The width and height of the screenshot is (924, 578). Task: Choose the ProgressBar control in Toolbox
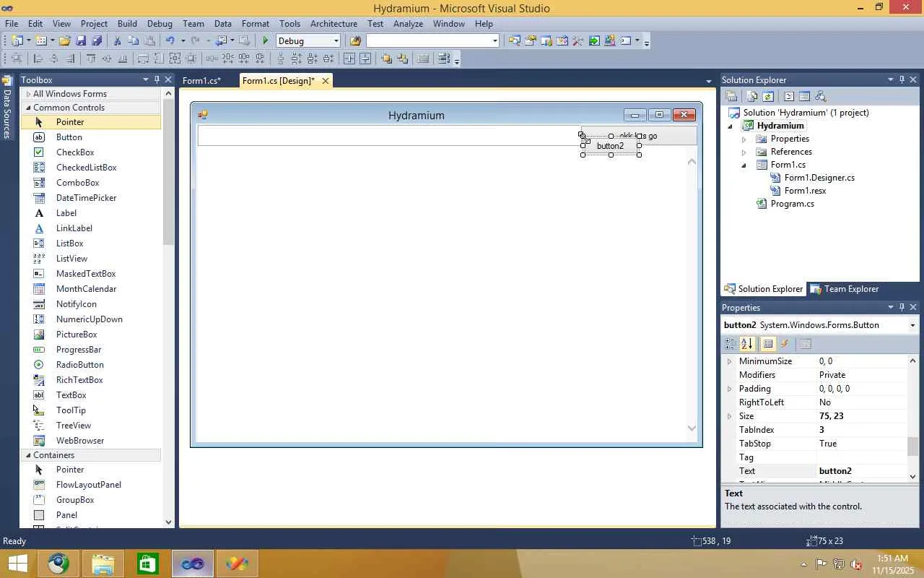coord(90,350)
